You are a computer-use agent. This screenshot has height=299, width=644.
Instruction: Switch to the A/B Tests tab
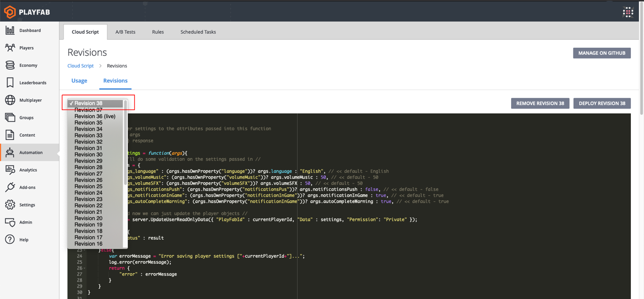tap(125, 32)
